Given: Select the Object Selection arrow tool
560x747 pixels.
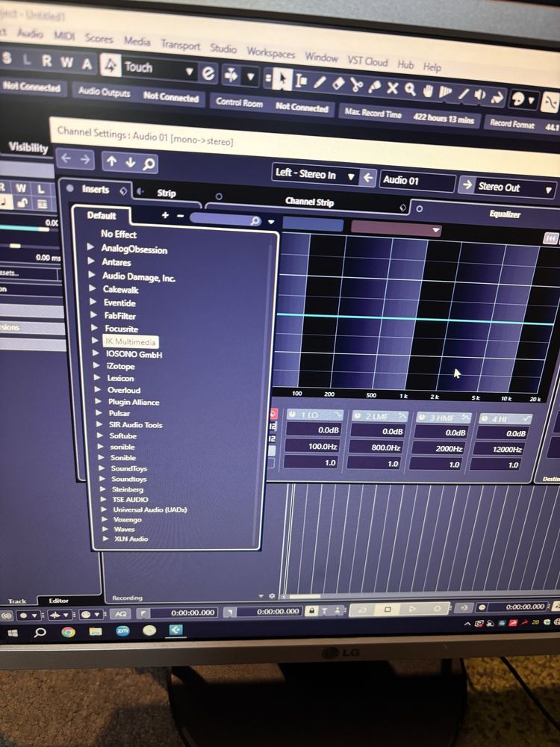Looking at the screenshot, I should click(282, 81).
